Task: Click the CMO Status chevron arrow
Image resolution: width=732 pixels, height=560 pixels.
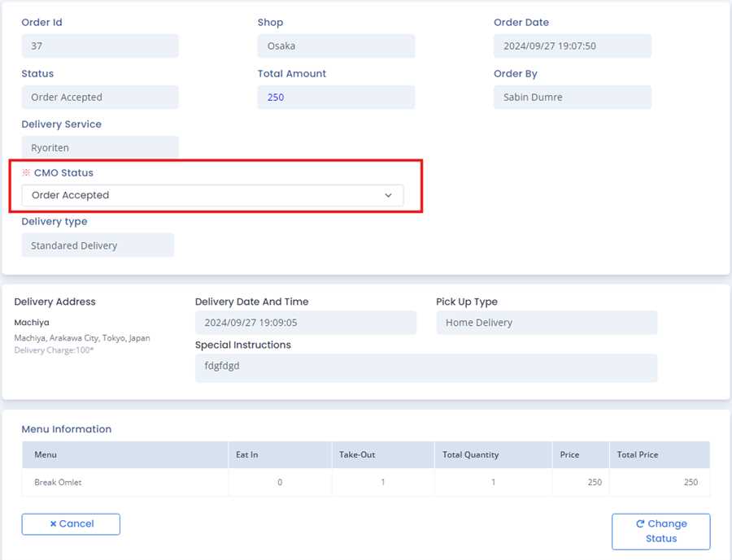Action: [388, 196]
